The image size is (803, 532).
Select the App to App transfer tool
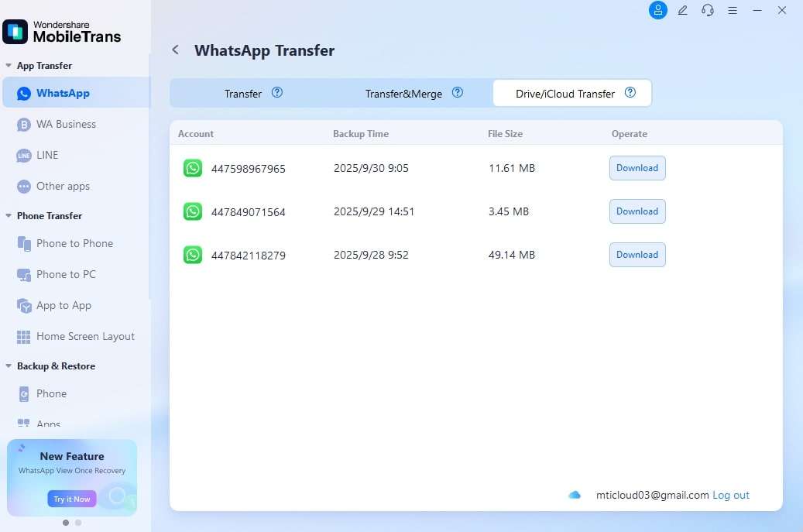pos(63,305)
